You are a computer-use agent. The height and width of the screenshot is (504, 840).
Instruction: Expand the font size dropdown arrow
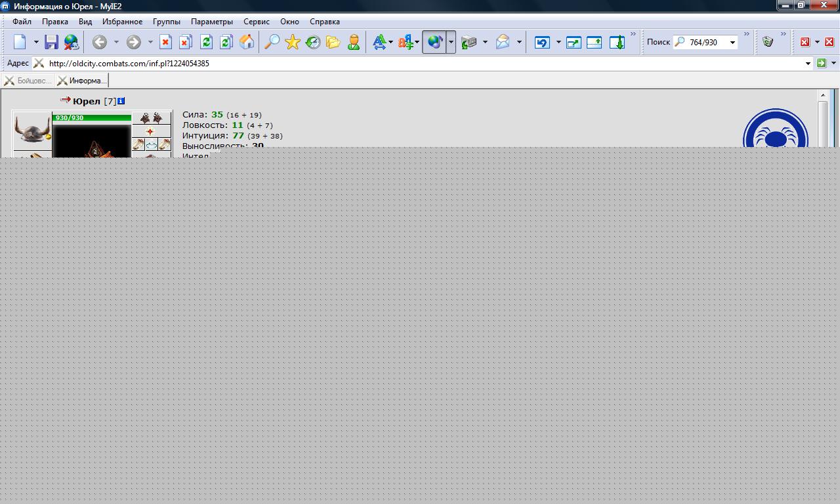(x=391, y=42)
